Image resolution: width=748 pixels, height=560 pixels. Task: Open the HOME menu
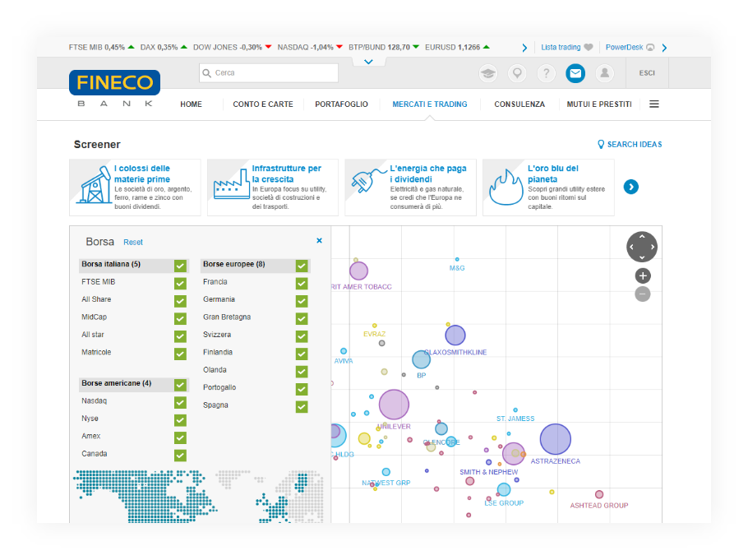pos(191,104)
